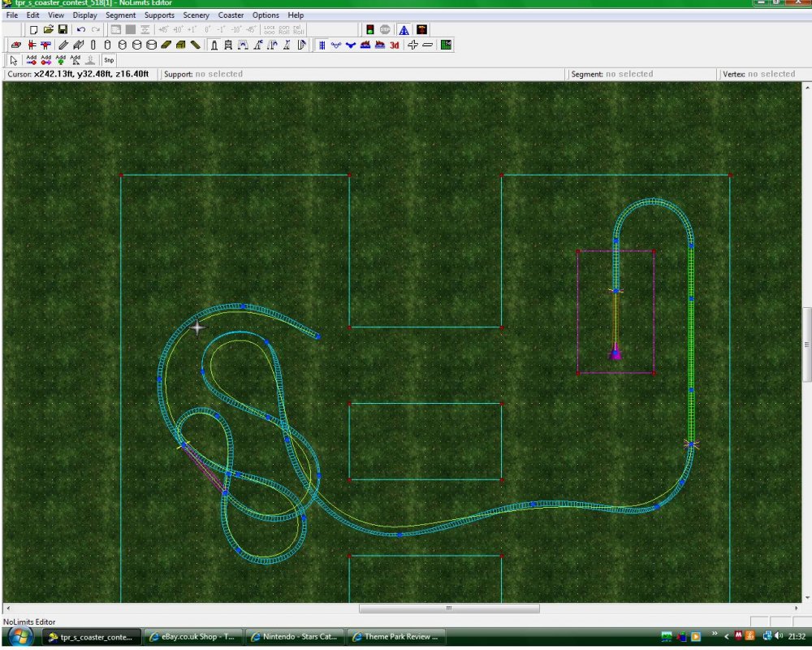Click the Save file icon

[63, 29]
